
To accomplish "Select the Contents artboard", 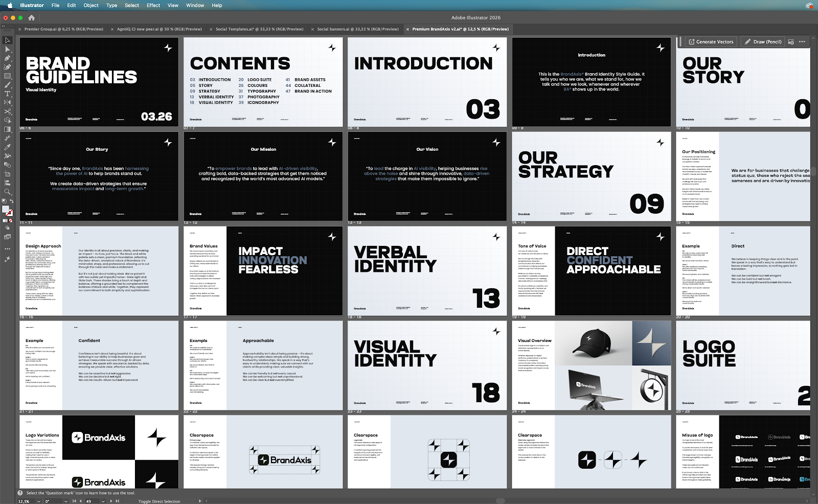I will [x=263, y=82].
